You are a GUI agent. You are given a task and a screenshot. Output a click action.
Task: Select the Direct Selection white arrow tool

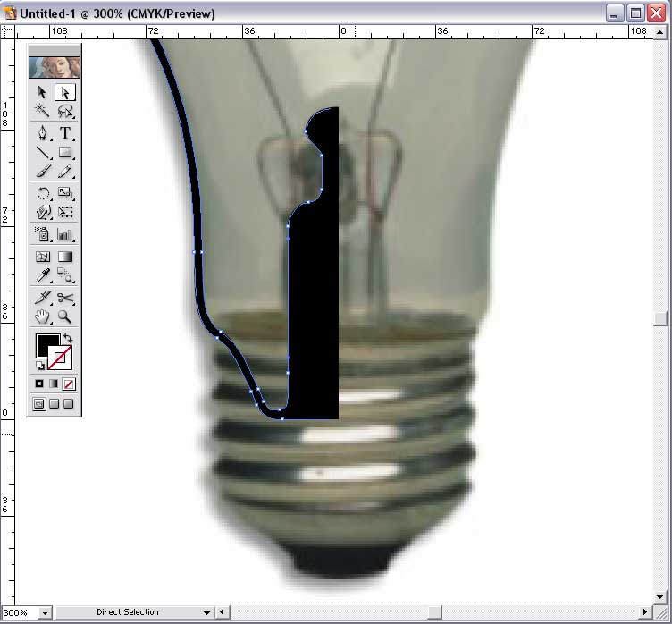point(65,92)
